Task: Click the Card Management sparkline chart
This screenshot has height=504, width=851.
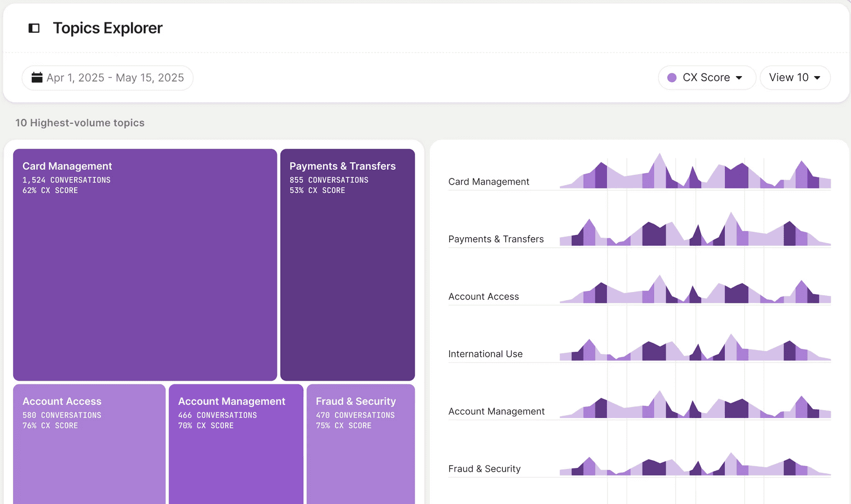Action: pos(695,171)
